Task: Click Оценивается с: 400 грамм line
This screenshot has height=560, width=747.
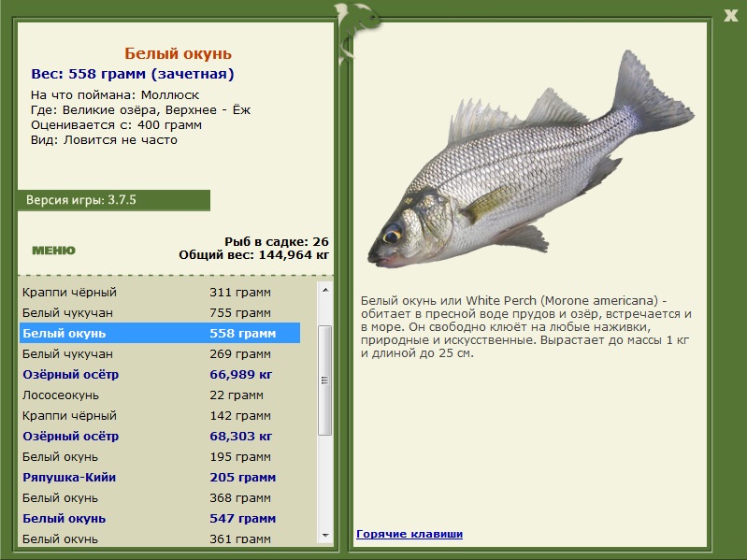Action: click(116, 125)
